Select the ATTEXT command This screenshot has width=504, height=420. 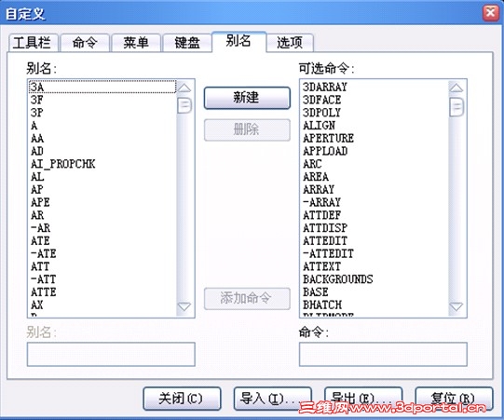(x=375, y=266)
